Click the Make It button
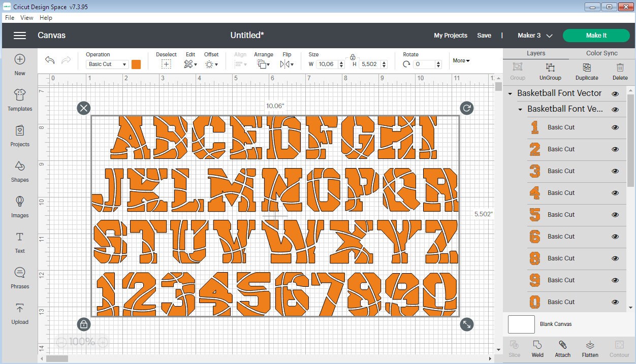The width and height of the screenshot is (636, 364). coord(596,36)
